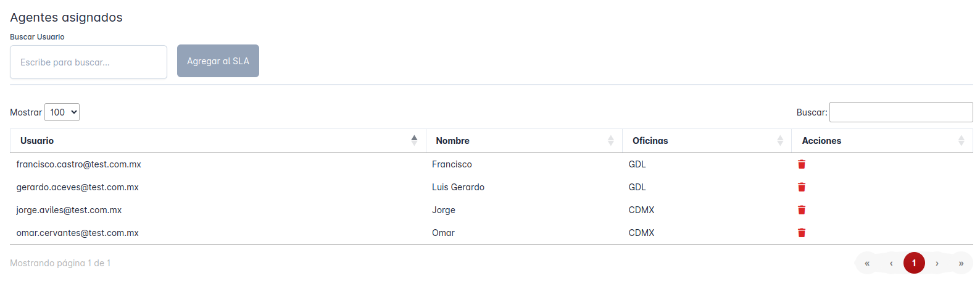Open the Mostrar 100 entries dropdown
This screenshot has height=286, width=980.
coord(62,112)
